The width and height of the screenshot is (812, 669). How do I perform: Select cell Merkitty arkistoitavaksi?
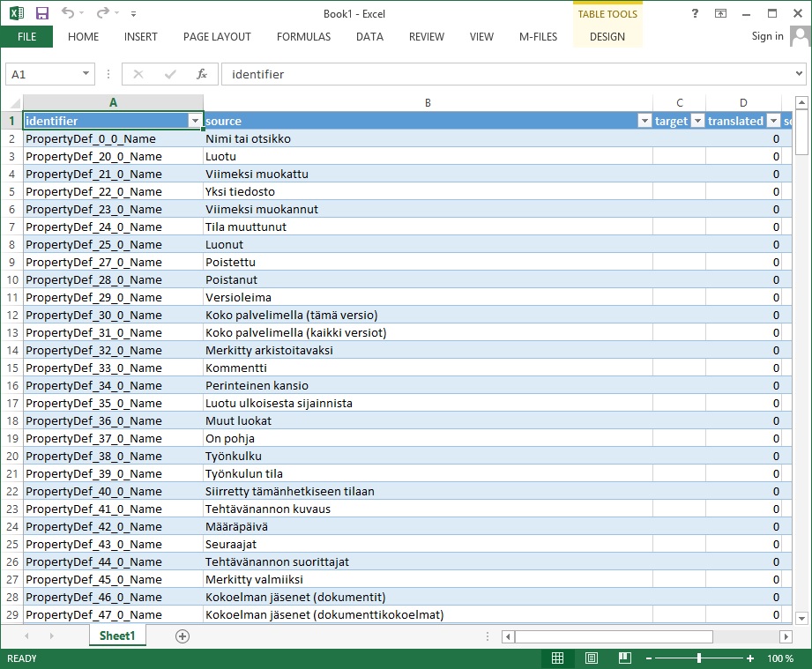click(428, 350)
